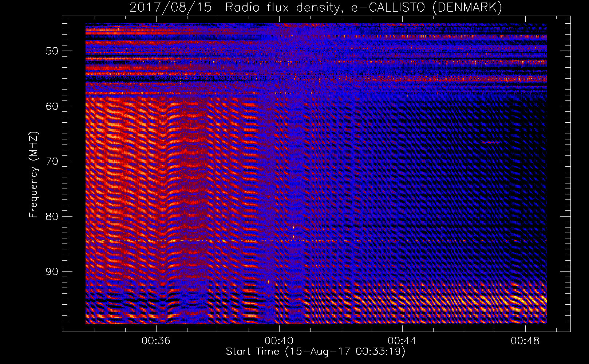This screenshot has width=589, height=364.
Task: Click the '60' frequency tick label
Action: pyautogui.click(x=52, y=106)
